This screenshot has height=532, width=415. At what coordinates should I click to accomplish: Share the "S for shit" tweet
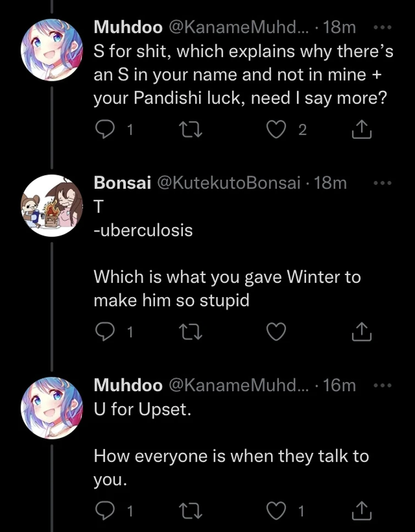362,129
